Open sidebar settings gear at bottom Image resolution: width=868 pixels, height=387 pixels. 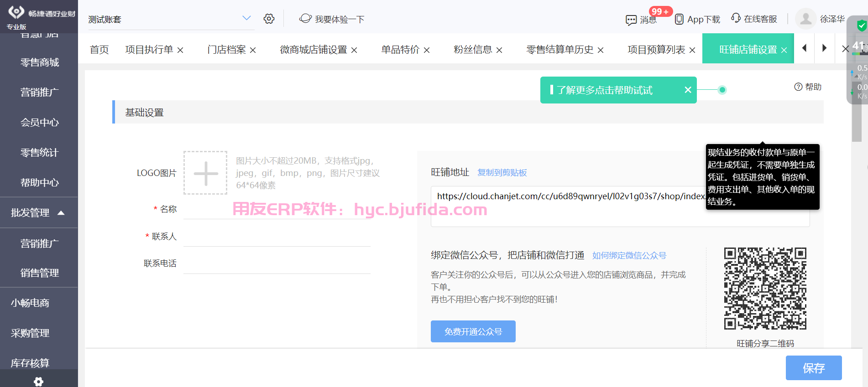[x=39, y=382]
